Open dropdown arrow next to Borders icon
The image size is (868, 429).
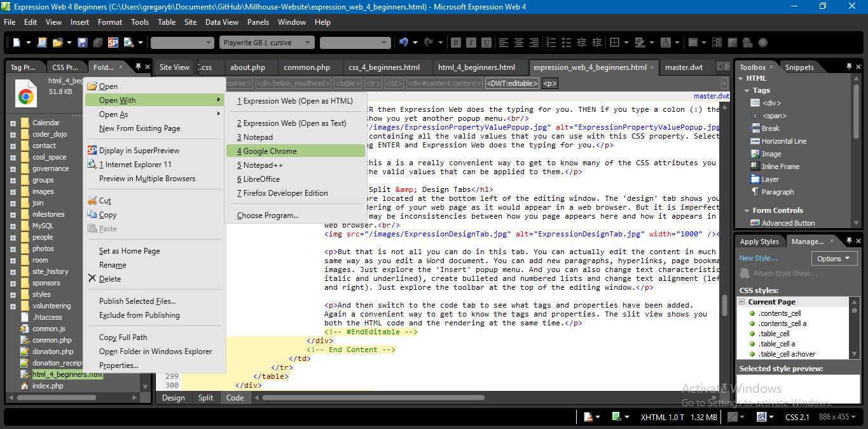626,43
